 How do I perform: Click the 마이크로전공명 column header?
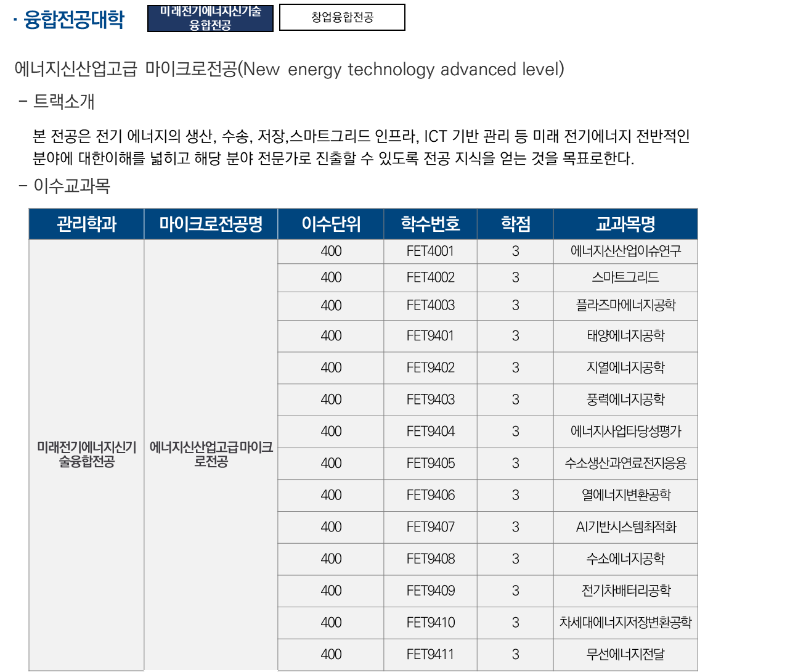coord(211,224)
